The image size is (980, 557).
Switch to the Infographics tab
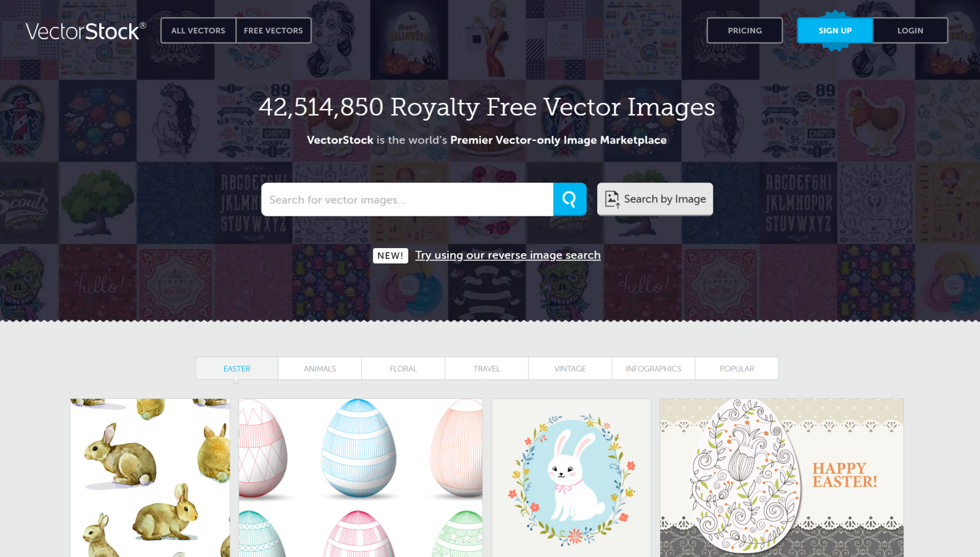(x=654, y=368)
